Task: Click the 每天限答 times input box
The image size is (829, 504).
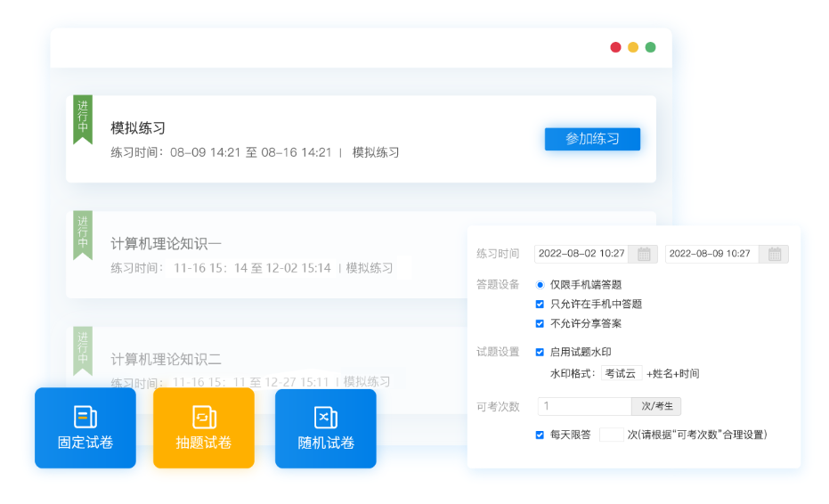Action: pos(611,435)
